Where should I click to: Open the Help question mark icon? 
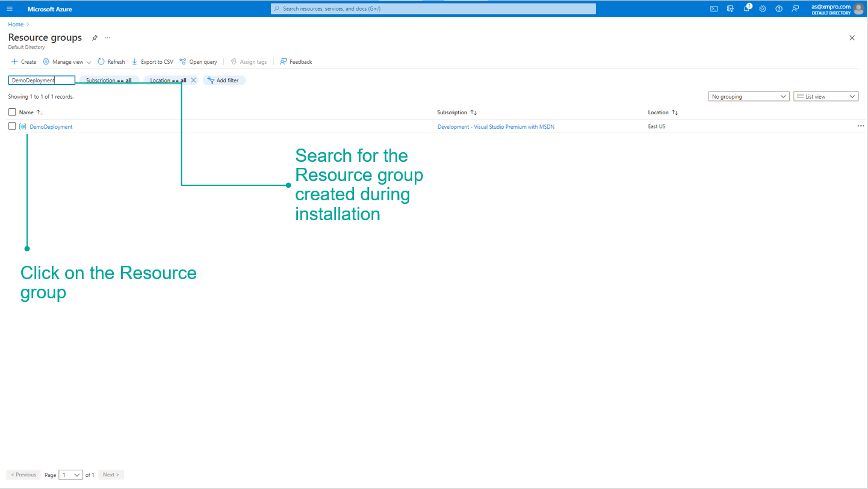(x=779, y=9)
